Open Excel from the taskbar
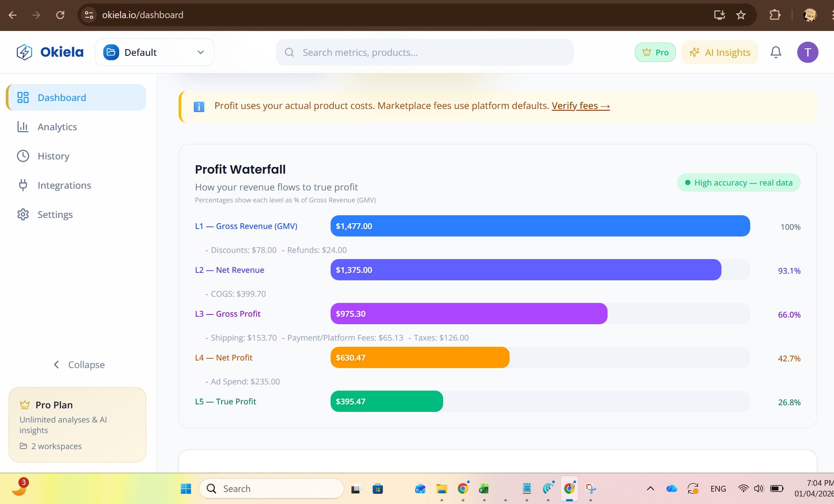The width and height of the screenshot is (834, 504). 483,488
